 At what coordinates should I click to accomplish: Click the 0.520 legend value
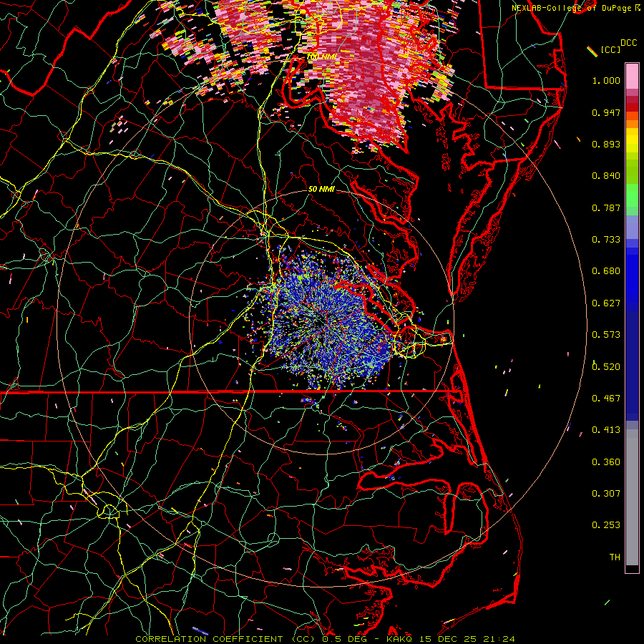pyautogui.click(x=606, y=367)
